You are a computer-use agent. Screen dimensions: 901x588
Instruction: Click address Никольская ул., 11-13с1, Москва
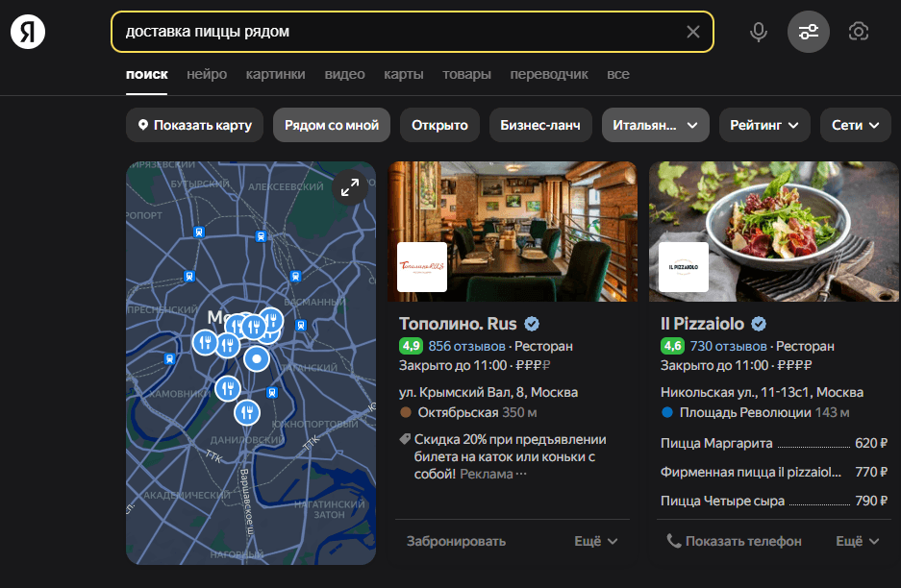point(762,393)
